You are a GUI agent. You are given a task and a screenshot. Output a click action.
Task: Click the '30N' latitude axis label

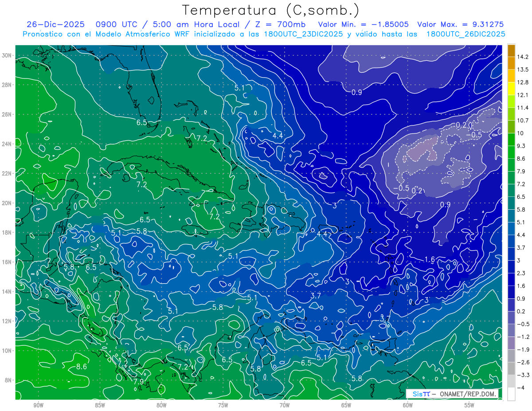click(7, 55)
